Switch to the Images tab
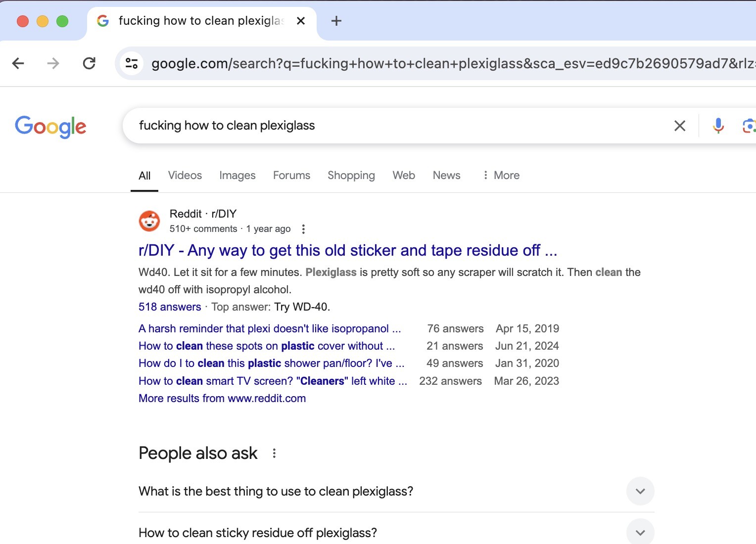756x544 pixels. click(x=237, y=175)
